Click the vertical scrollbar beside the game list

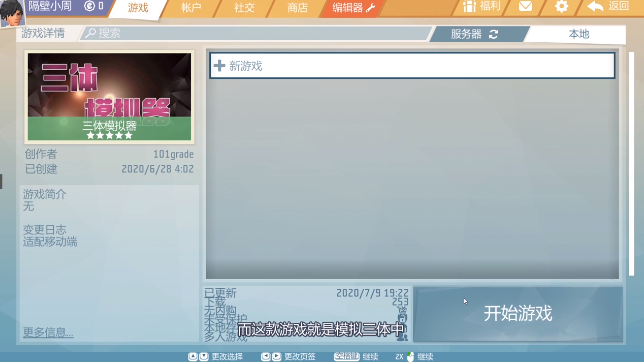point(631,164)
